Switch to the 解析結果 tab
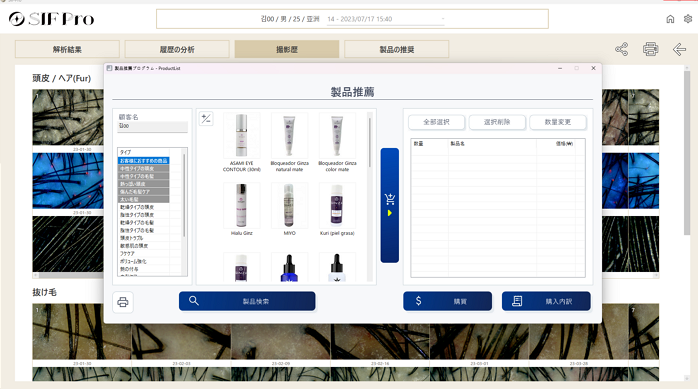This screenshot has height=389, width=698. 67,49
